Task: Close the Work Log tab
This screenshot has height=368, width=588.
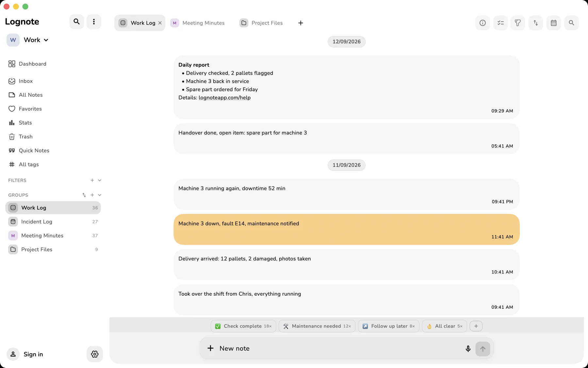Action: pyautogui.click(x=160, y=23)
